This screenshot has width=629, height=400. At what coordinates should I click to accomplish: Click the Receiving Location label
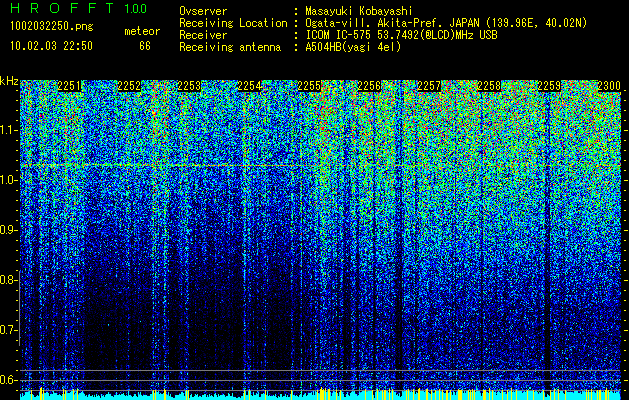coord(233,23)
